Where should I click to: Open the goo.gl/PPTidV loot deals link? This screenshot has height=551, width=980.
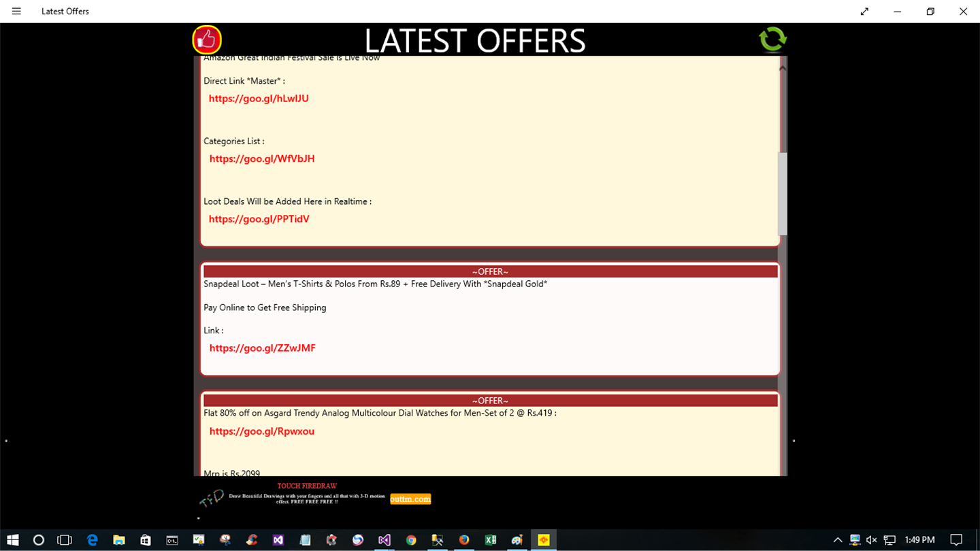259,219
